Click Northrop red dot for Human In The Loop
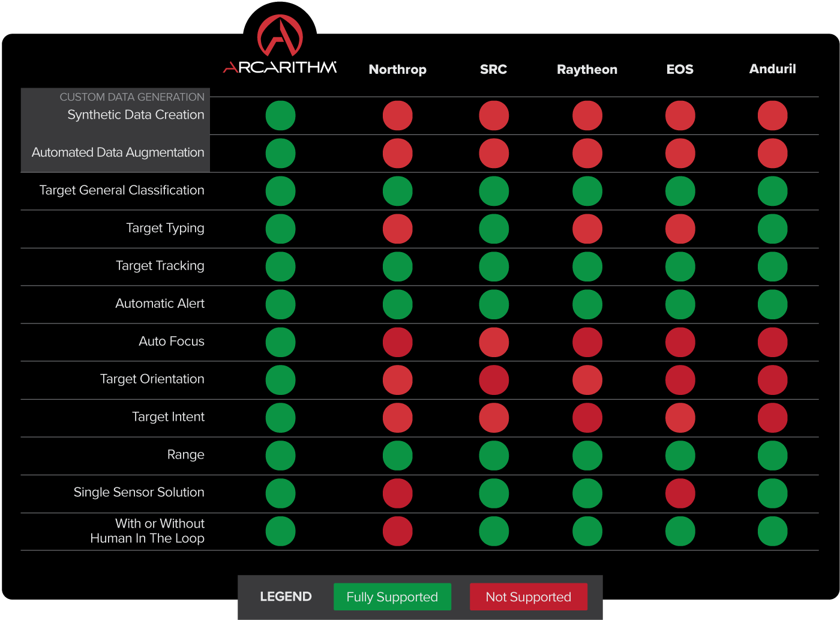Image resolution: width=840 pixels, height=620 pixels. 398,532
